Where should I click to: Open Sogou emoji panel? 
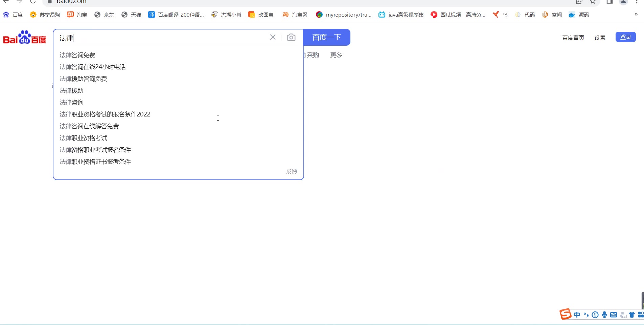tap(595, 315)
